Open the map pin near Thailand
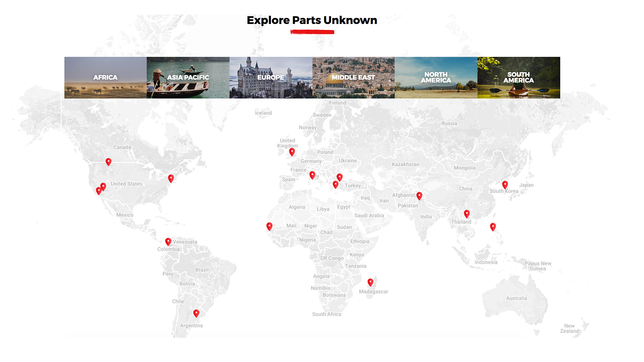The width and height of the screenshot is (644, 362). click(467, 214)
